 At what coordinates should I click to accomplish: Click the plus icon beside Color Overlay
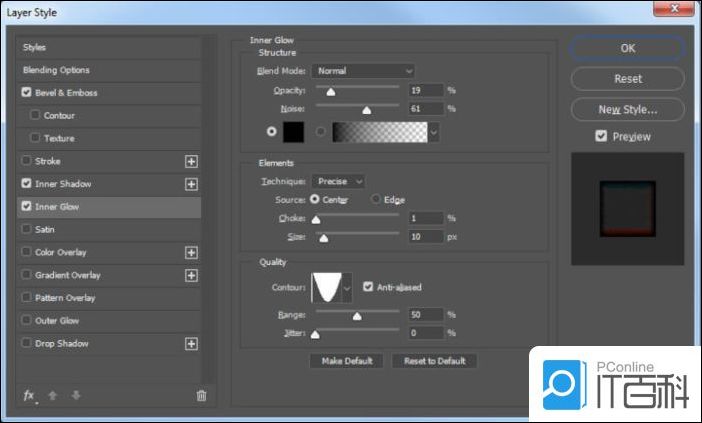pyautogui.click(x=191, y=252)
